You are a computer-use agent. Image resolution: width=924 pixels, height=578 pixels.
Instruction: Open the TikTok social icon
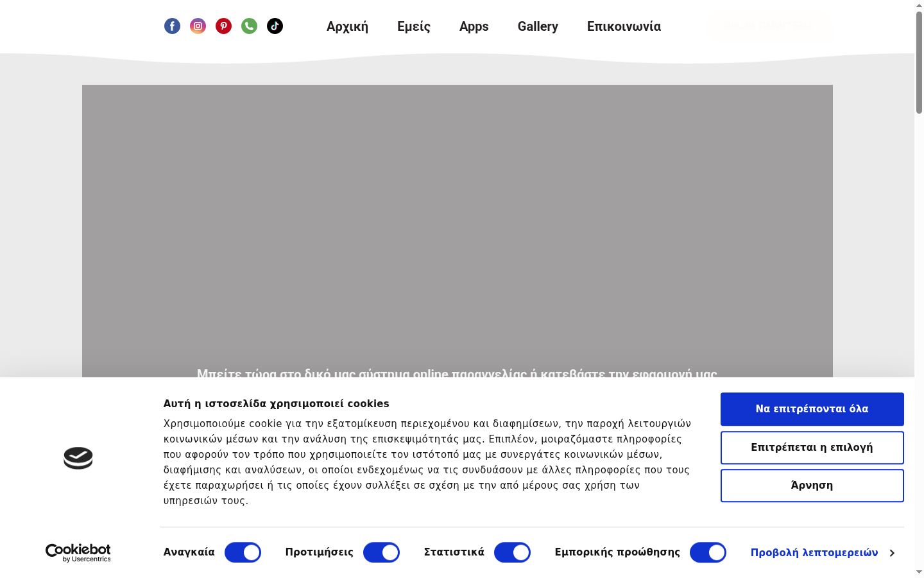pyautogui.click(x=275, y=26)
